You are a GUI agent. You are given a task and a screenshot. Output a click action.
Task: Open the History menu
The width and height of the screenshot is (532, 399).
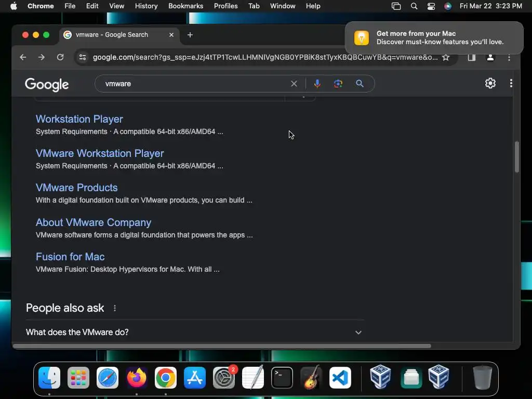pyautogui.click(x=146, y=6)
